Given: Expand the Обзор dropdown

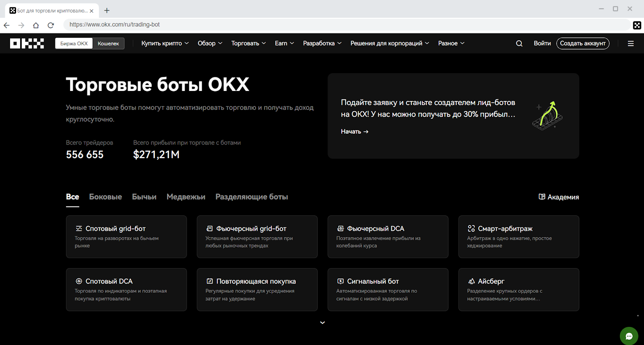Looking at the screenshot, I should (210, 43).
